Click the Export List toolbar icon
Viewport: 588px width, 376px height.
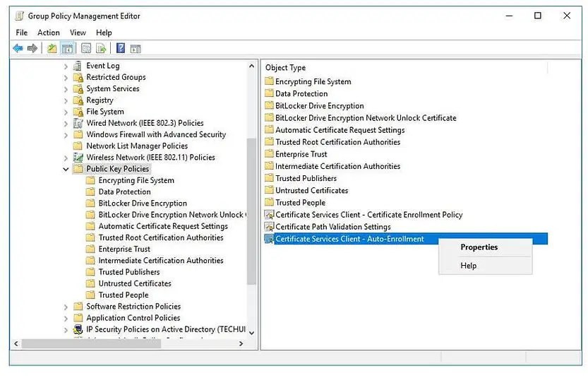(x=101, y=48)
